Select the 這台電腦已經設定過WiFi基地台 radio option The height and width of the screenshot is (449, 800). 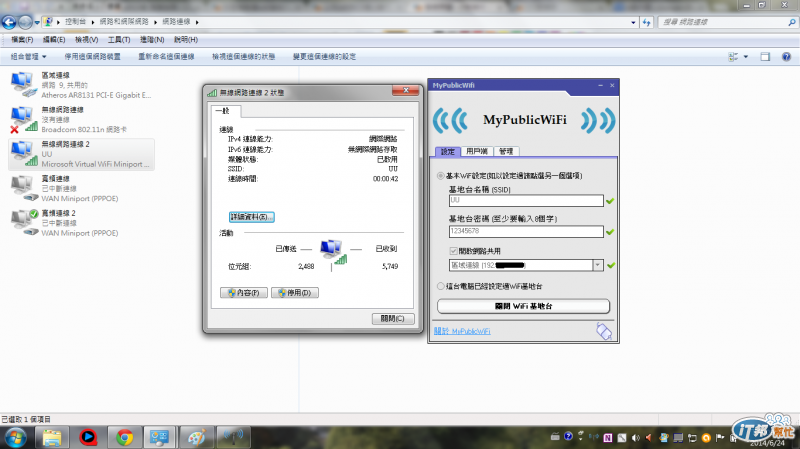[x=440, y=286]
